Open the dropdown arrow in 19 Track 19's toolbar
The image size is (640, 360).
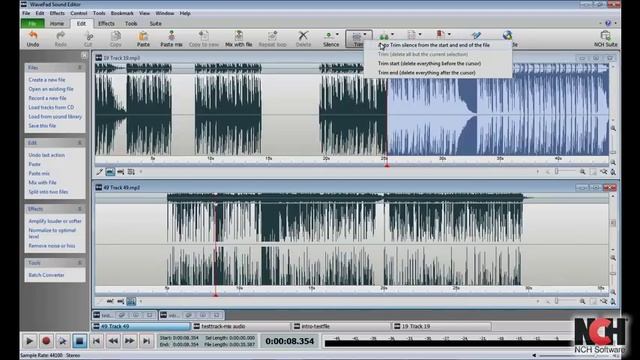[x=141, y=172]
